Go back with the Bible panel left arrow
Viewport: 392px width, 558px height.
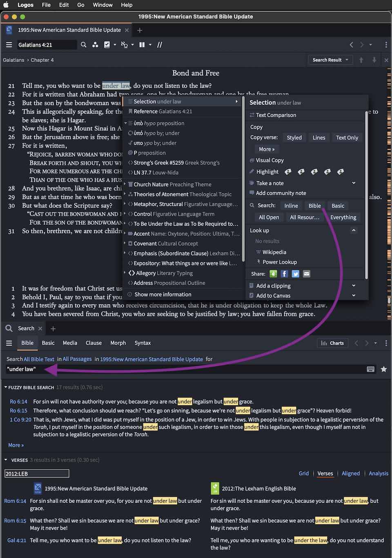pyautogui.click(x=352, y=45)
